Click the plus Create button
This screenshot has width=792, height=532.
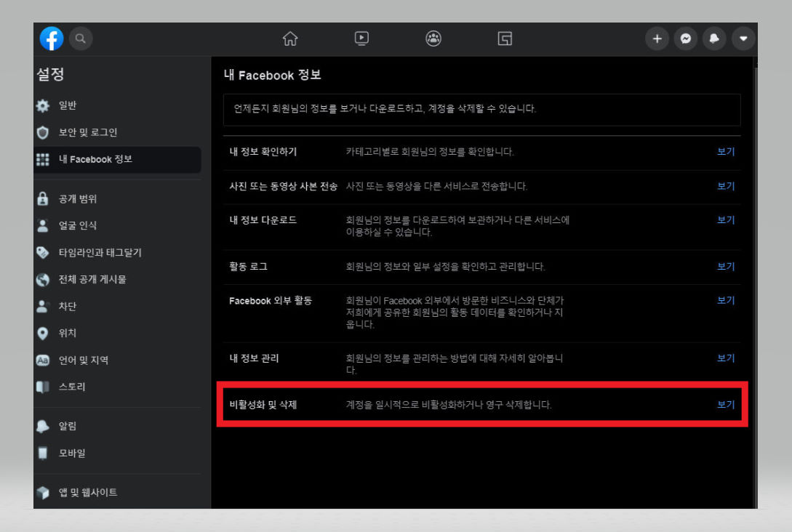point(657,39)
